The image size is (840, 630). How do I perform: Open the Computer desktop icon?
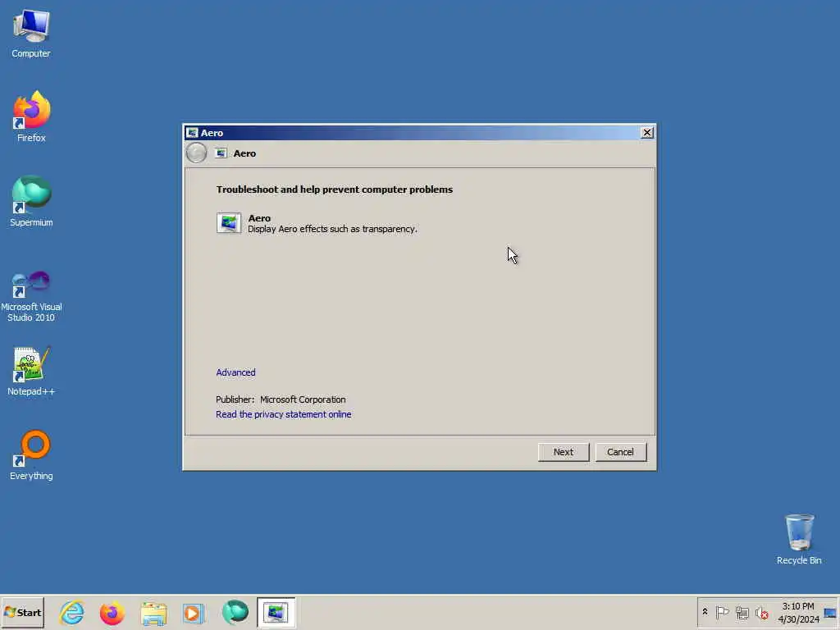31,33
